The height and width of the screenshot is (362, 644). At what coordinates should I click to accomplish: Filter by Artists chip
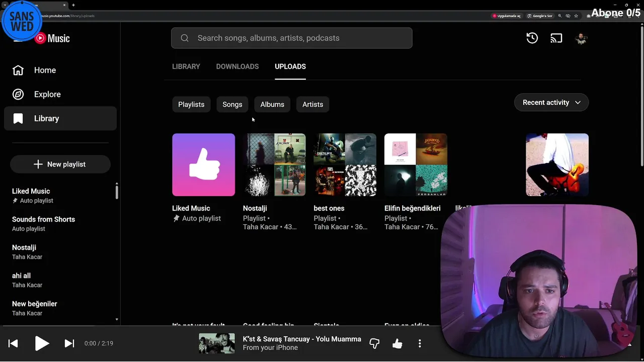pyautogui.click(x=313, y=105)
